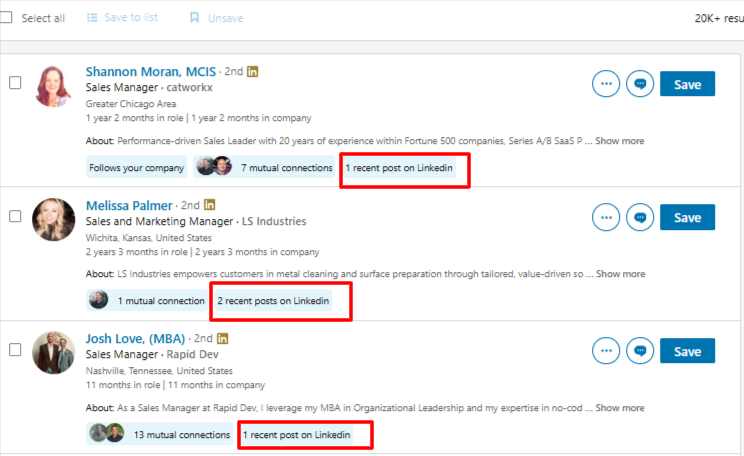
Task: Expand Melissa Palmer's About with Show more
Action: [x=621, y=274]
